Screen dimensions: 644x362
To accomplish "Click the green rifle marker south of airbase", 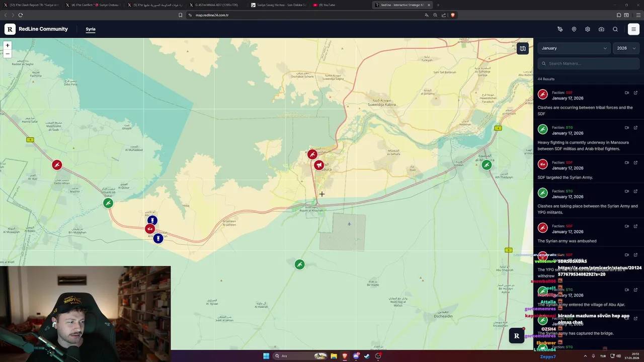I will click(x=300, y=264).
